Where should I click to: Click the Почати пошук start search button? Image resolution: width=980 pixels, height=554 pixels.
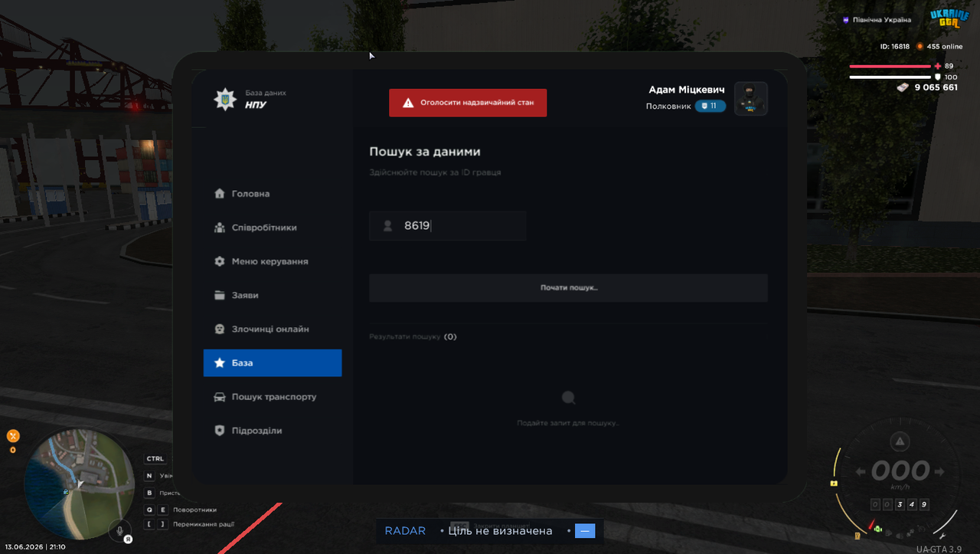tap(568, 288)
